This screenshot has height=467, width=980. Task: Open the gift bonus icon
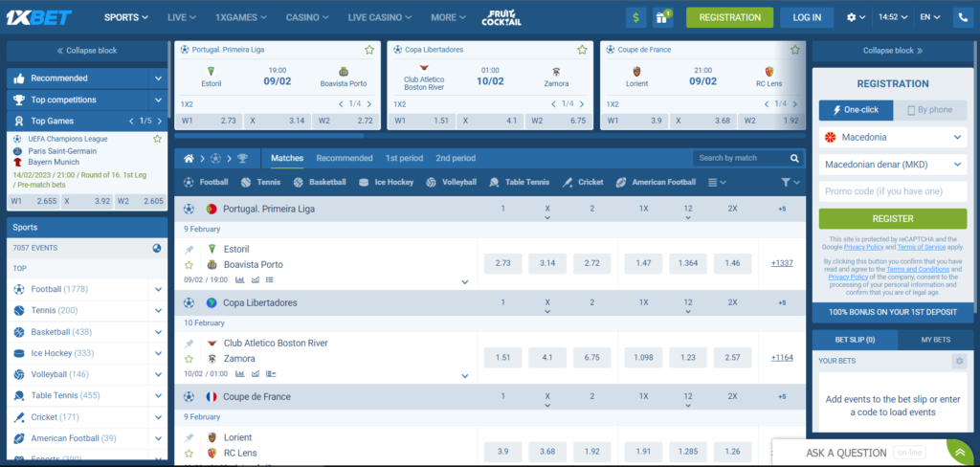[662, 17]
